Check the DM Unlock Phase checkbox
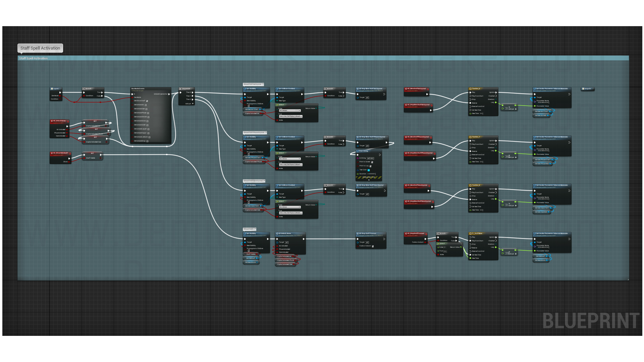Image resolution: width=644 pixels, height=362 pixels. [x=148, y=113]
